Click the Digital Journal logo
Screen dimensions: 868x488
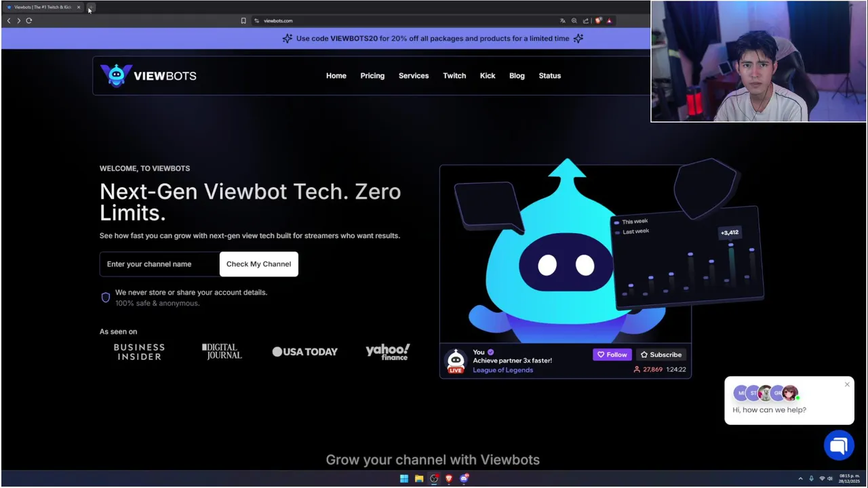click(x=222, y=351)
